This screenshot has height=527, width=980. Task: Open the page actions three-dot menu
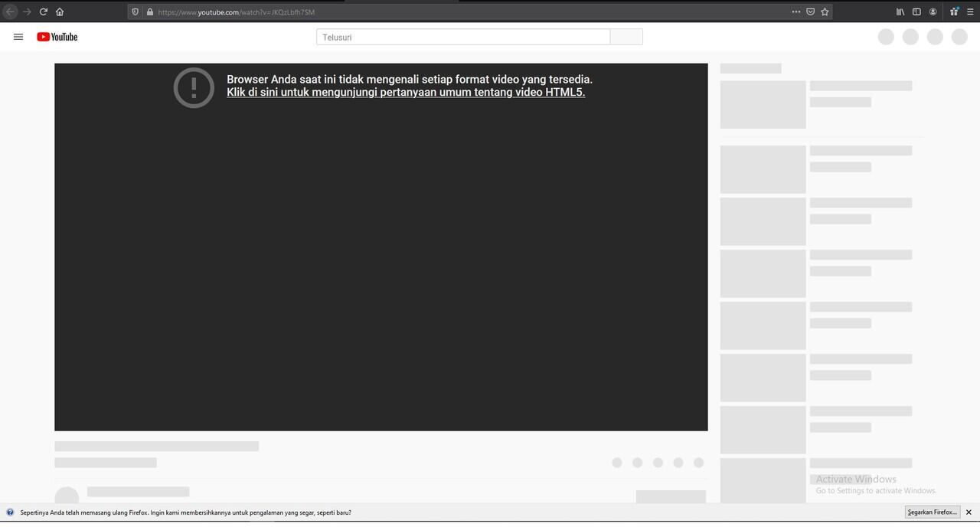point(796,11)
